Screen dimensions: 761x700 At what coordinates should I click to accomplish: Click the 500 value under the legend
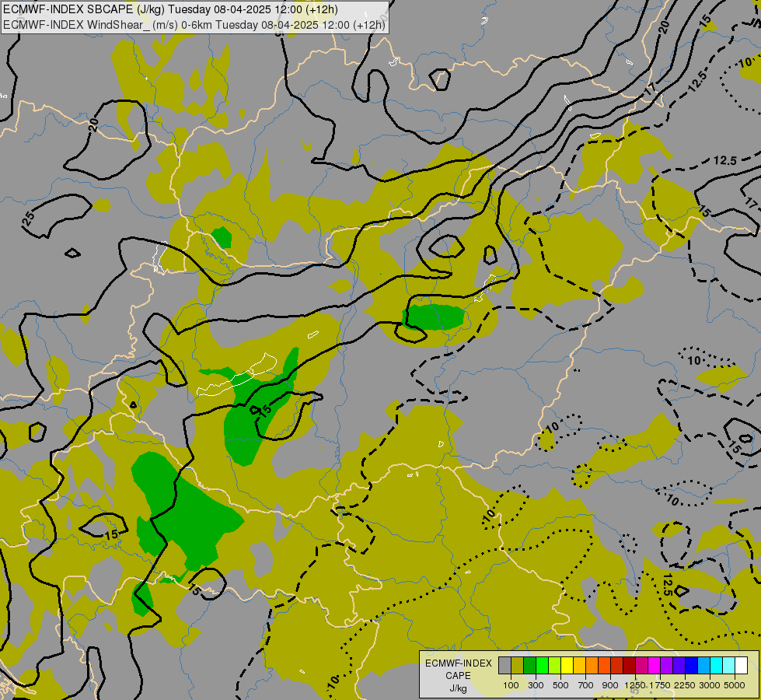pos(560,685)
